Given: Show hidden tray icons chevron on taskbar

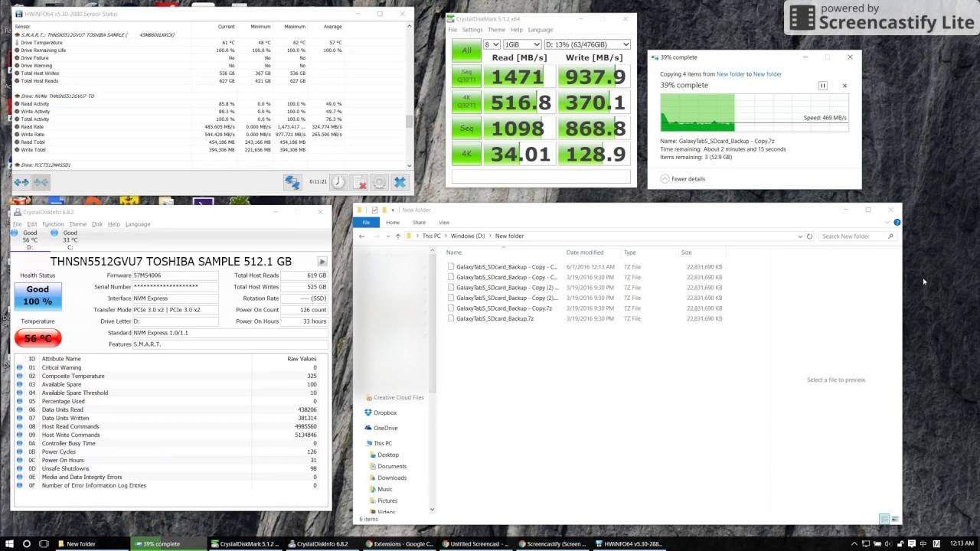Looking at the screenshot, I should point(855,544).
